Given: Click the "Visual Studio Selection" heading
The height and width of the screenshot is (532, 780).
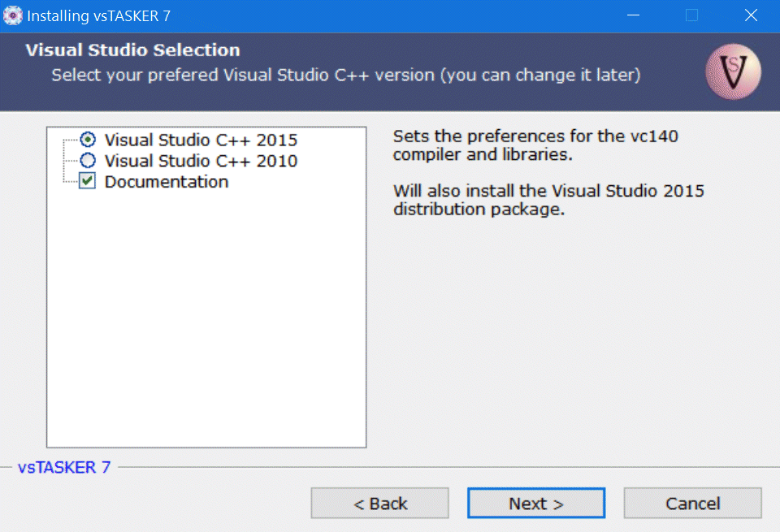Looking at the screenshot, I should pos(132,50).
